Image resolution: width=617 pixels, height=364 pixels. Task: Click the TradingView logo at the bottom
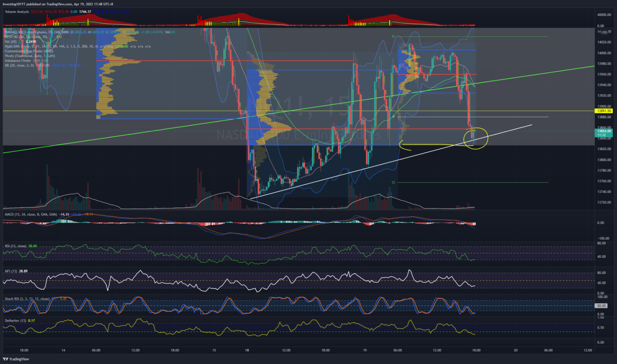pyautogui.click(x=16, y=359)
